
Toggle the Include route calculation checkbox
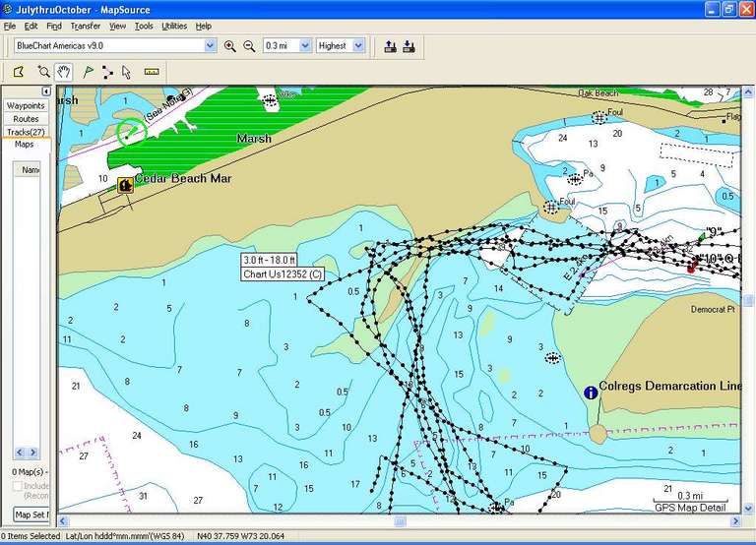(x=18, y=486)
